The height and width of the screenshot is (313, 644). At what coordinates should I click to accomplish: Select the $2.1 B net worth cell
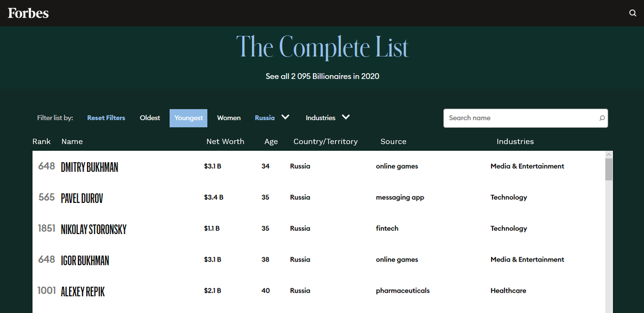pos(213,291)
